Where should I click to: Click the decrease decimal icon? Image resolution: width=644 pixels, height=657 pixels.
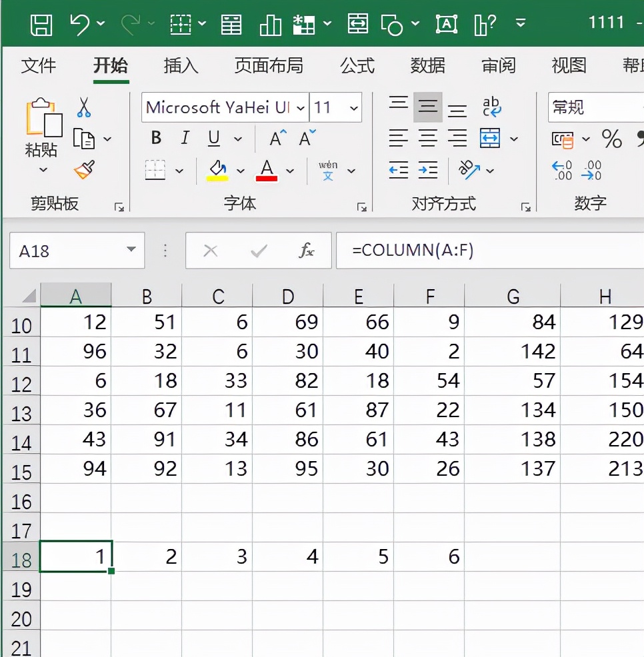591,170
